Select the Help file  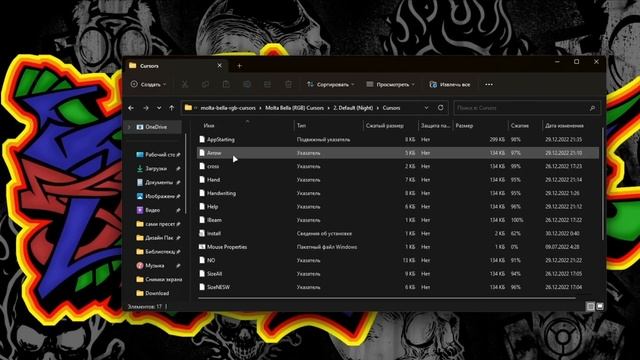213,207
